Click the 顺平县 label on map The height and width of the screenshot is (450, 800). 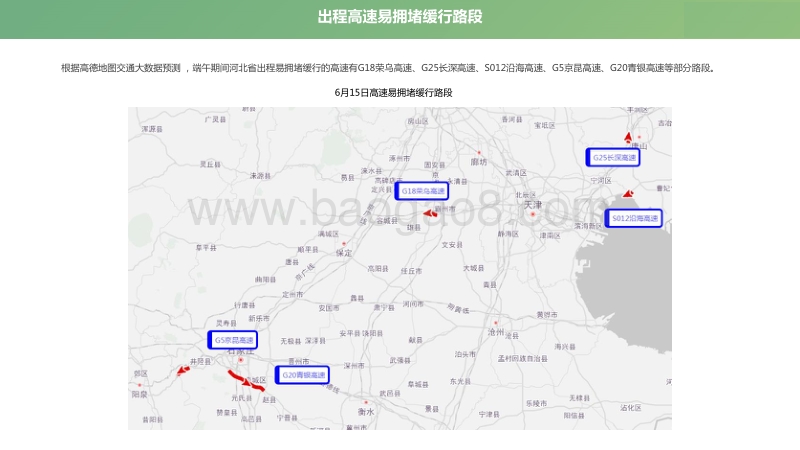point(308,249)
